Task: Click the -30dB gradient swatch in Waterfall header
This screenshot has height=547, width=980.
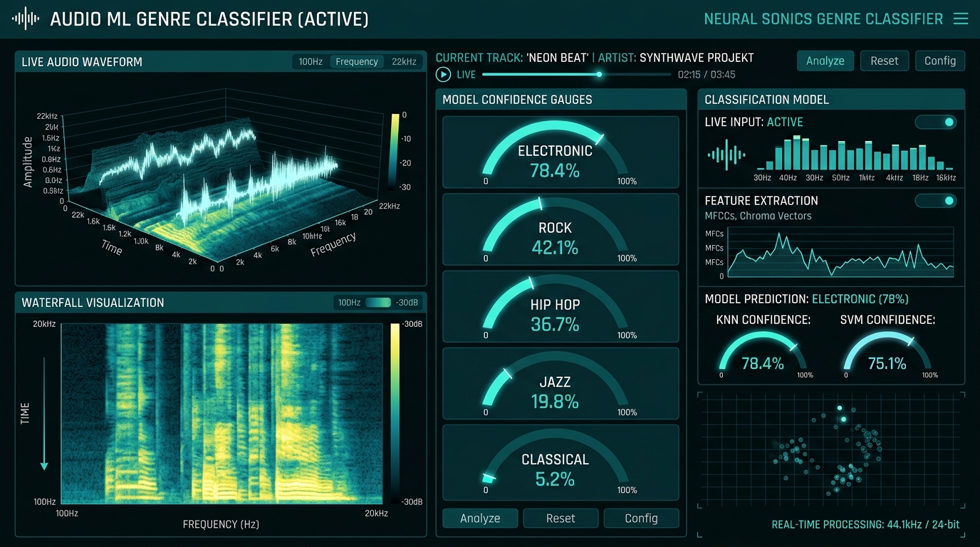Action: (378, 303)
